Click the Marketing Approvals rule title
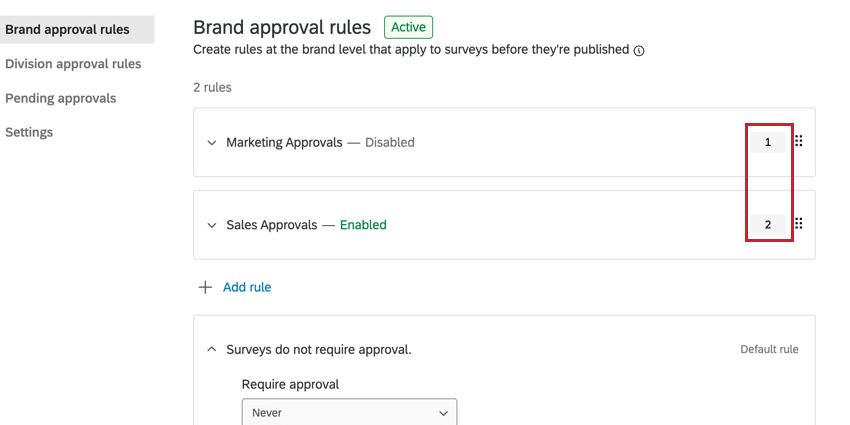 (x=284, y=142)
